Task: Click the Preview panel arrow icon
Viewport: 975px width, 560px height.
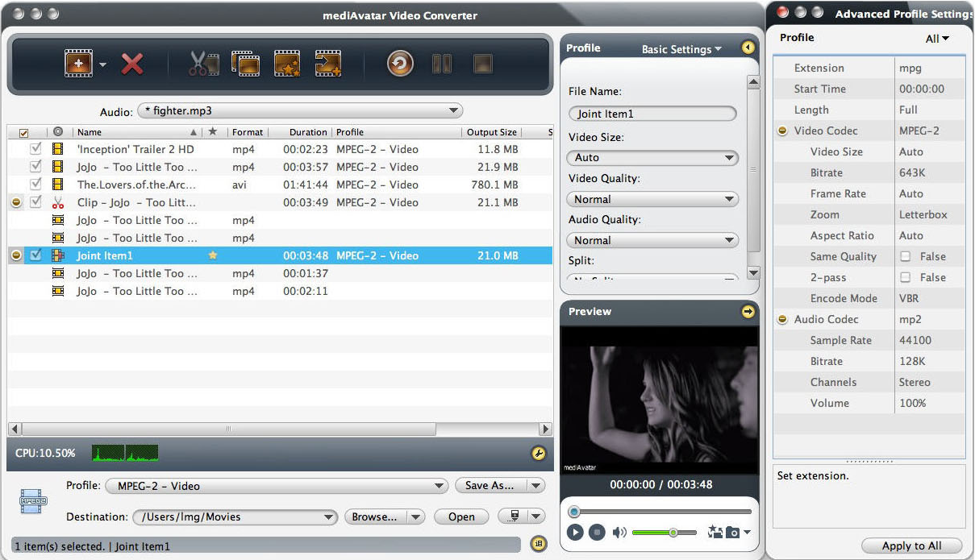Action: coord(748,312)
